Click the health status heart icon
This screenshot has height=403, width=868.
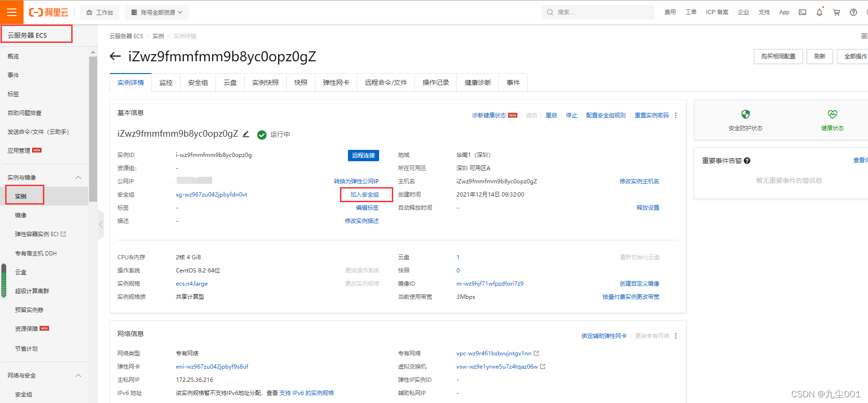pos(832,114)
